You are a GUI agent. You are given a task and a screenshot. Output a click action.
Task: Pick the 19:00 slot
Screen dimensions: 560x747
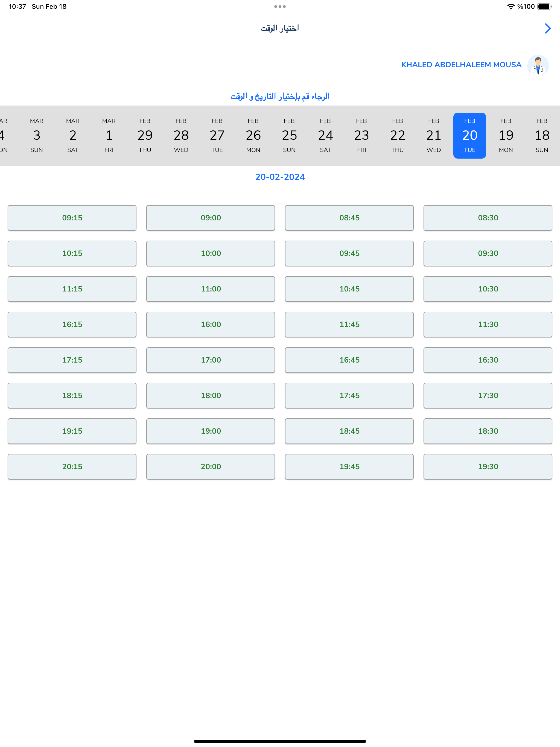tap(211, 431)
